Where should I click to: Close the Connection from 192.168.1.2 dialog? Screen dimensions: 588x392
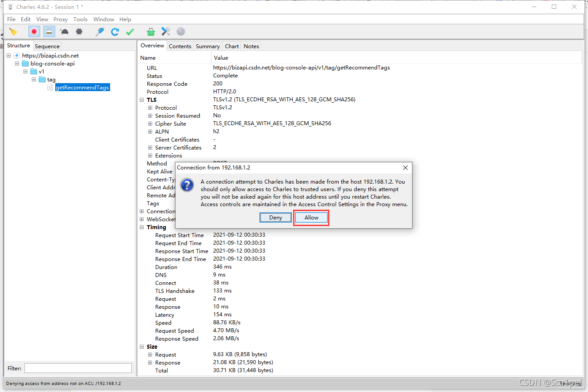tap(405, 168)
